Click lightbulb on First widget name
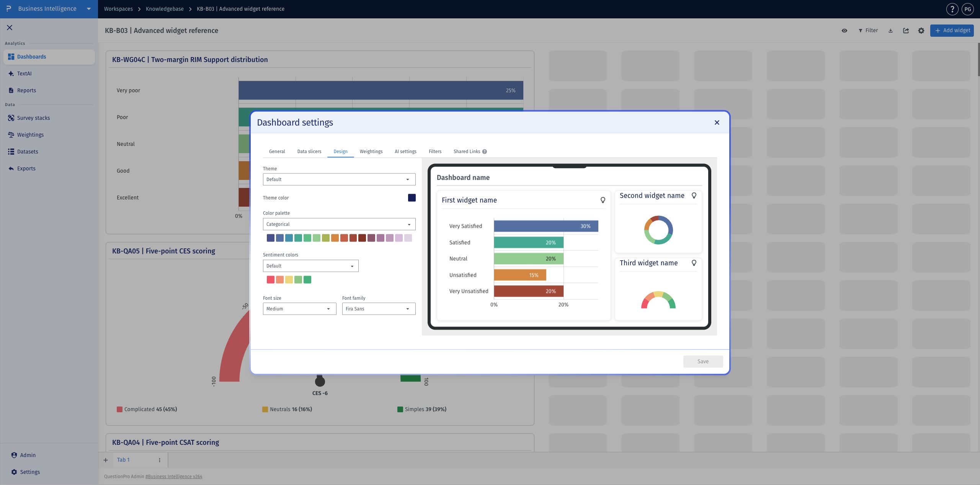980x485 pixels. click(603, 200)
